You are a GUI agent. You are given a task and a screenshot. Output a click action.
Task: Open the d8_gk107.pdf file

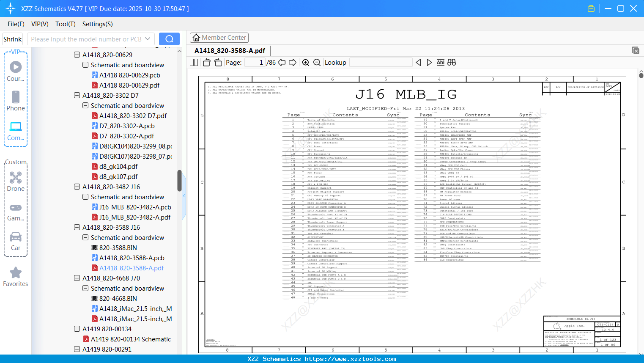point(118,176)
